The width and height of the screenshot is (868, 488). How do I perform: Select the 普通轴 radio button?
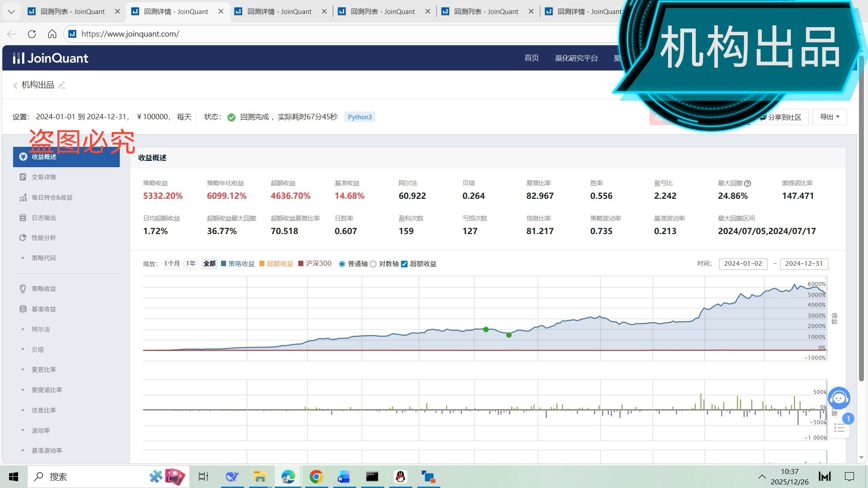(342, 264)
